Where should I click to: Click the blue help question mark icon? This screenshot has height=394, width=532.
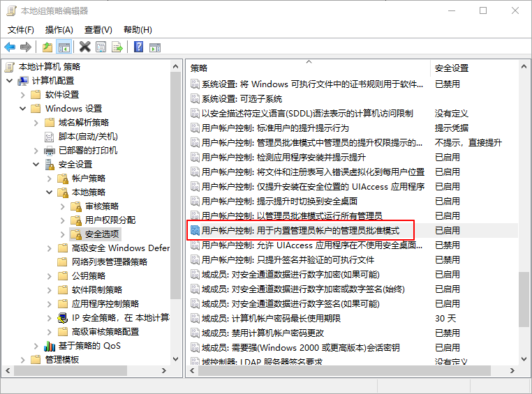(x=138, y=47)
